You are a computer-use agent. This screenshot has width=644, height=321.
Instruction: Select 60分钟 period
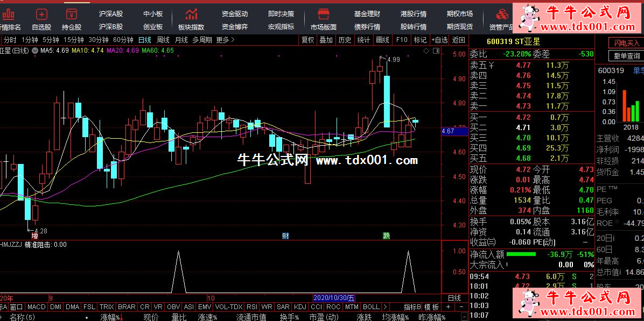point(123,40)
